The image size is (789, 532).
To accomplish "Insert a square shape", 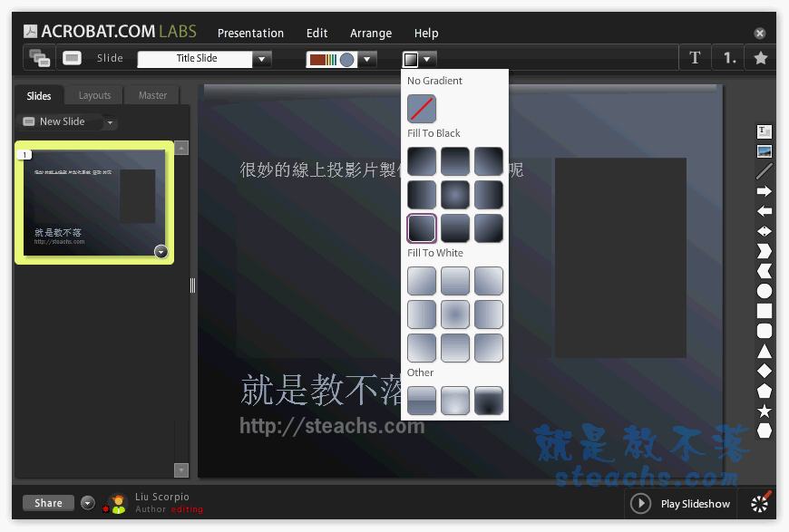I will click(x=765, y=311).
